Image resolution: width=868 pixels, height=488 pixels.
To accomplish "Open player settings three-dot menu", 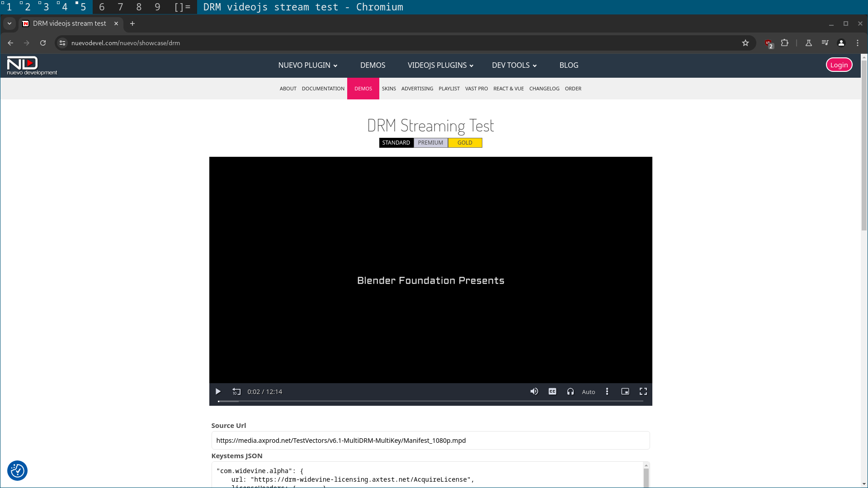I will pyautogui.click(x=607, y=392).
